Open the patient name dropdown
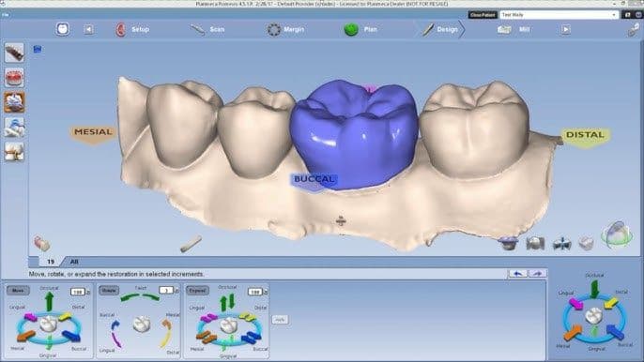Viewport: 644px width, 362px height. tap(559, 15)
